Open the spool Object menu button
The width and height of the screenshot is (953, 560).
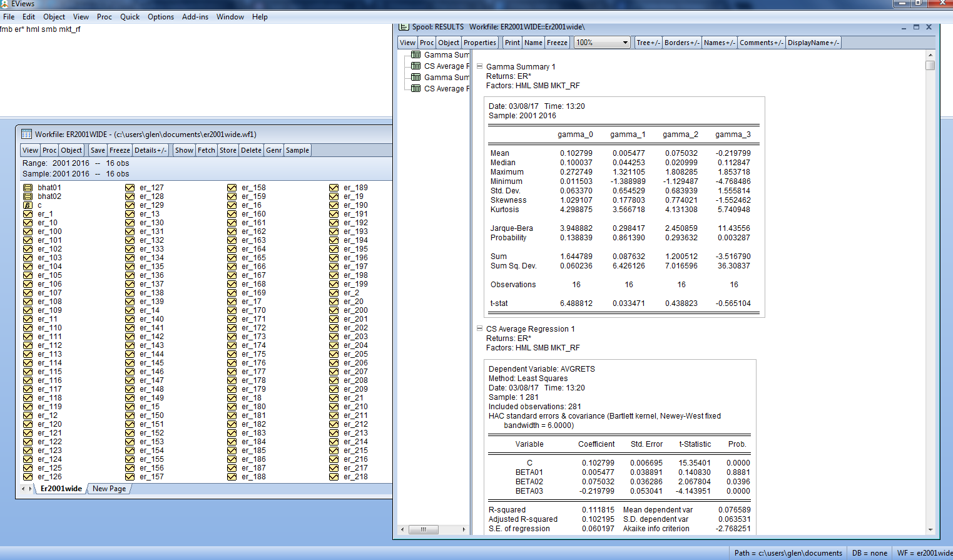(449, 43)
